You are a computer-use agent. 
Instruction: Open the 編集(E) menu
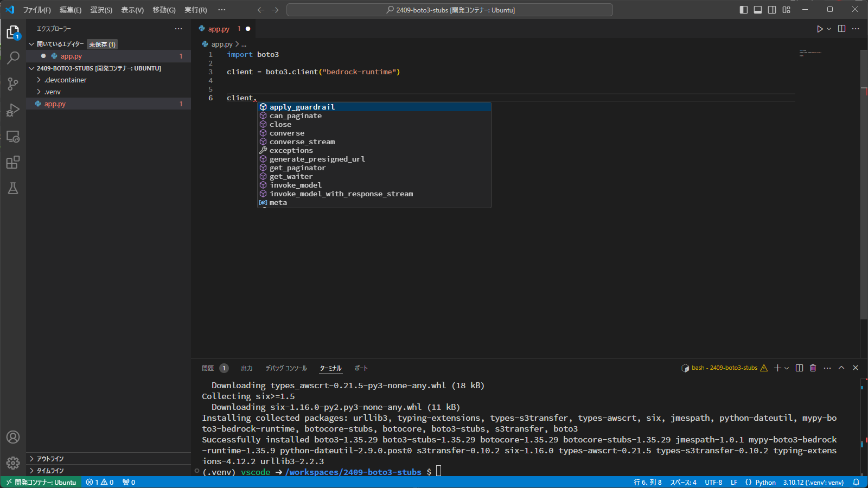tap(71, 10)
